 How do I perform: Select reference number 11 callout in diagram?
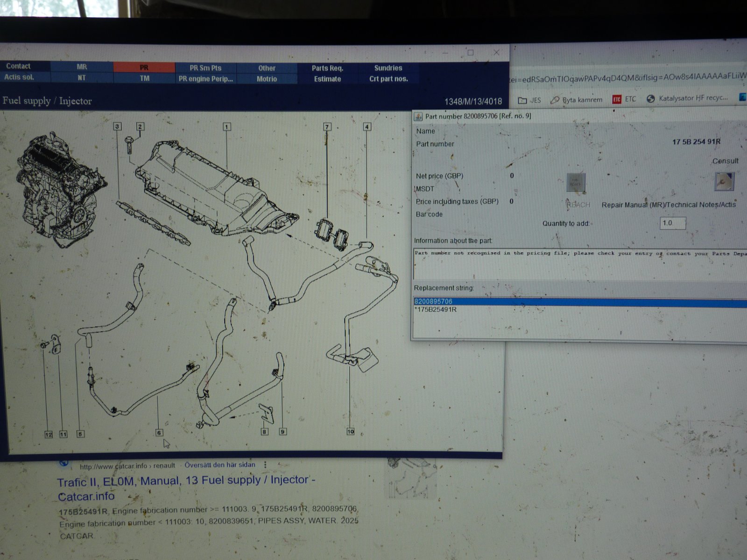pyautogui.click(x=63, y=434)
